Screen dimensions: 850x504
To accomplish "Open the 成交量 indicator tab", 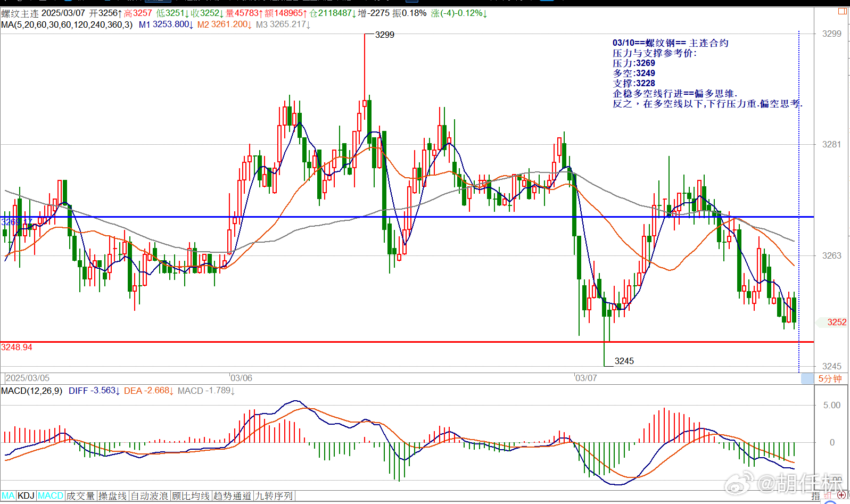I will pos(80,496).
